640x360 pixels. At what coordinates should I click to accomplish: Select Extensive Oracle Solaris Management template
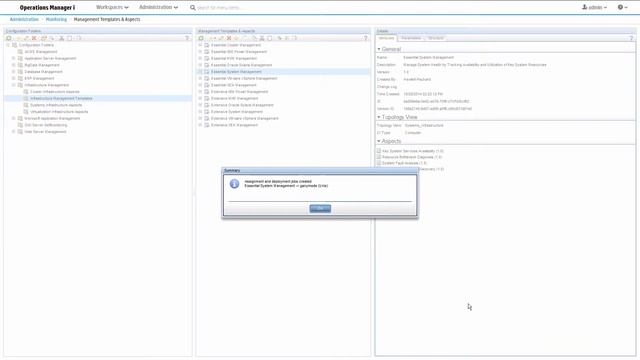pyautogui.click(x=242, y=105)
